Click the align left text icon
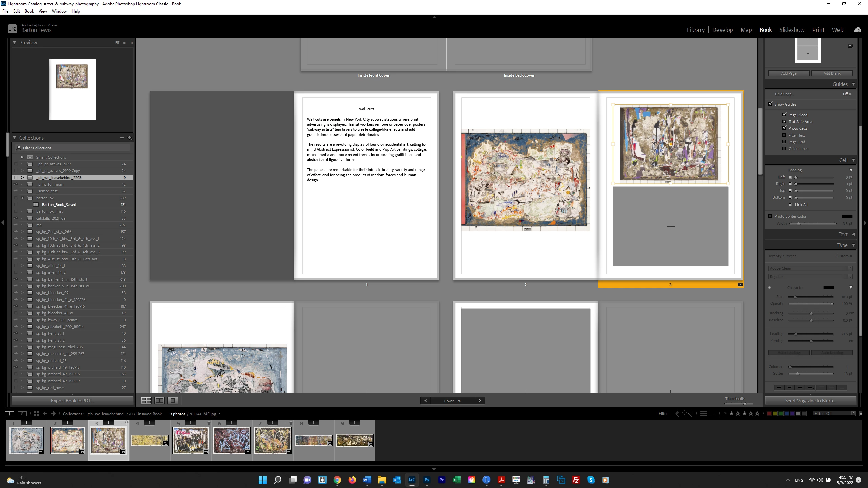This screenshot has height=488, width=868. point(779,387)
